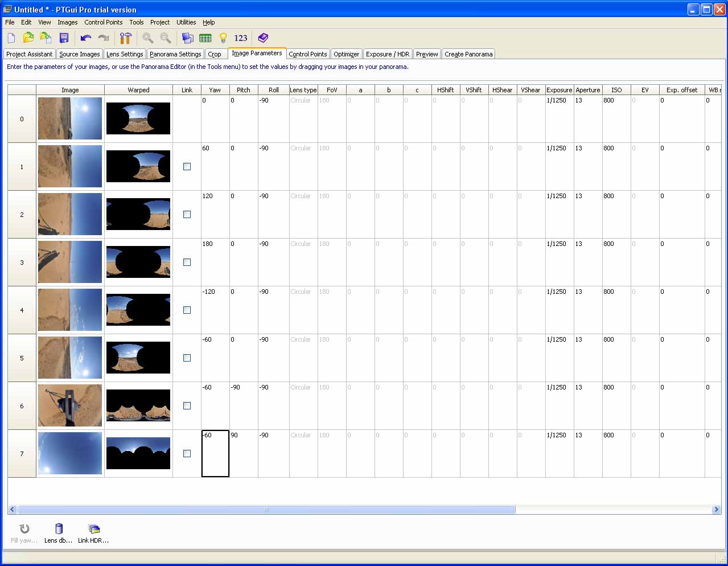Save project with the floppy disk icon
The width and height of the screenshot is (728, 566).
pyautogui.click(x=64, y=38)
